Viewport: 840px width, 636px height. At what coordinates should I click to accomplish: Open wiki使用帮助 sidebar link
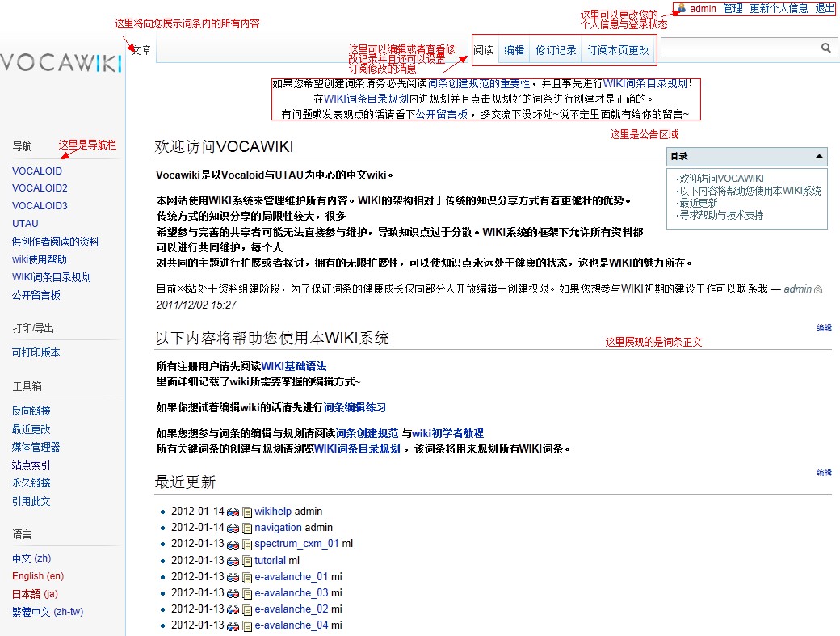click(39, 259)
